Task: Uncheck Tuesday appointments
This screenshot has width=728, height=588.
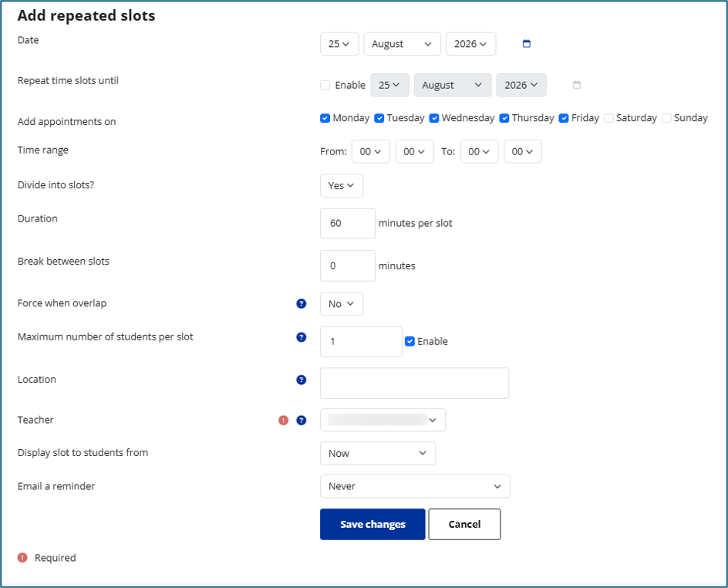Action: pyautogui.click(x=379, y=118)
